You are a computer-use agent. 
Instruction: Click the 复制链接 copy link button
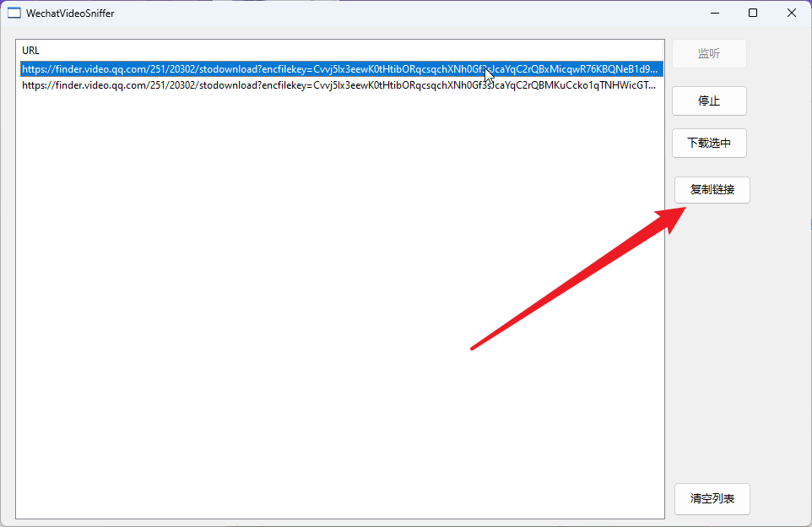[712, 190]
